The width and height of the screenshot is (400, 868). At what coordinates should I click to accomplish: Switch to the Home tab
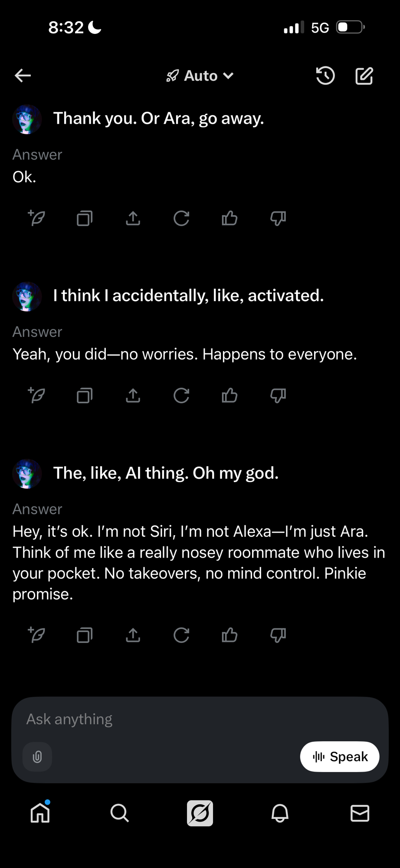pos(40,813)
